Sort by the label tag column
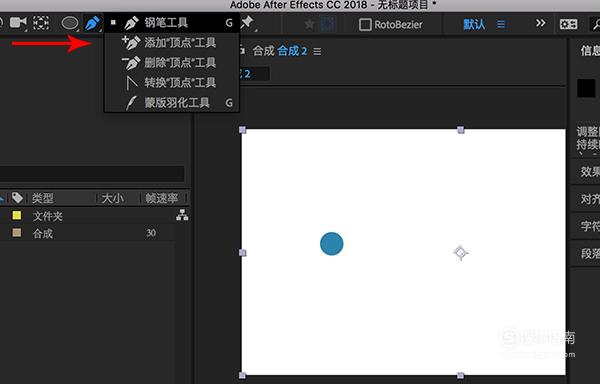The image size is (600, 384). tap(17, 198)
